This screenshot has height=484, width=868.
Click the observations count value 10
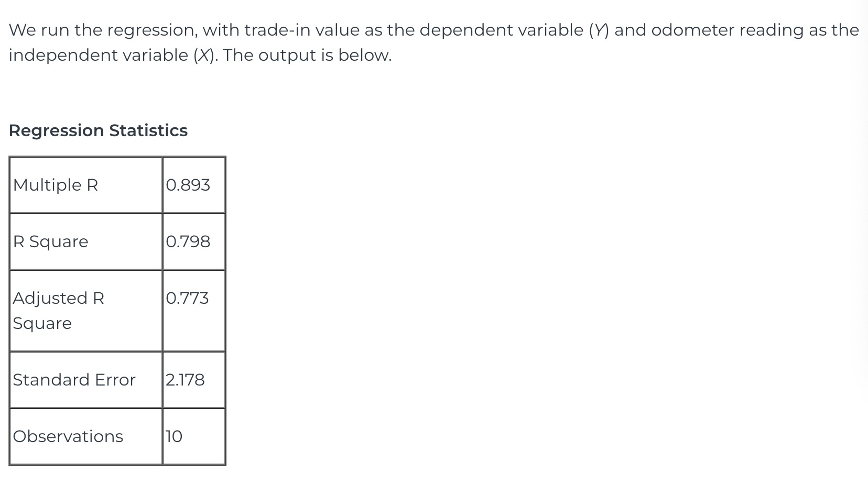174,436
